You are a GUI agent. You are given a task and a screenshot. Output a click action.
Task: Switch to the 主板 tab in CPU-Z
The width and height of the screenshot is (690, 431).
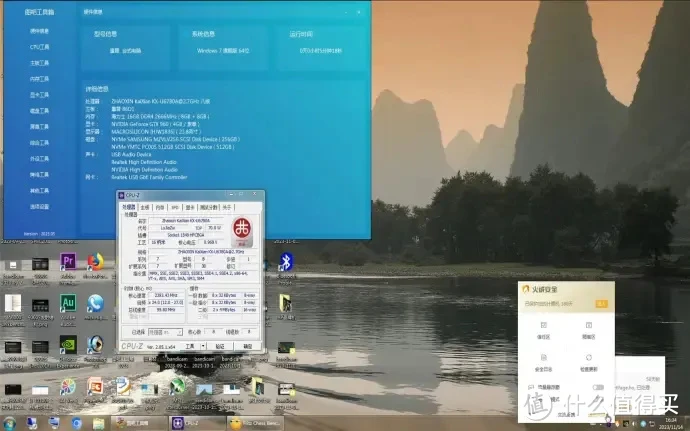click(145, 207)
